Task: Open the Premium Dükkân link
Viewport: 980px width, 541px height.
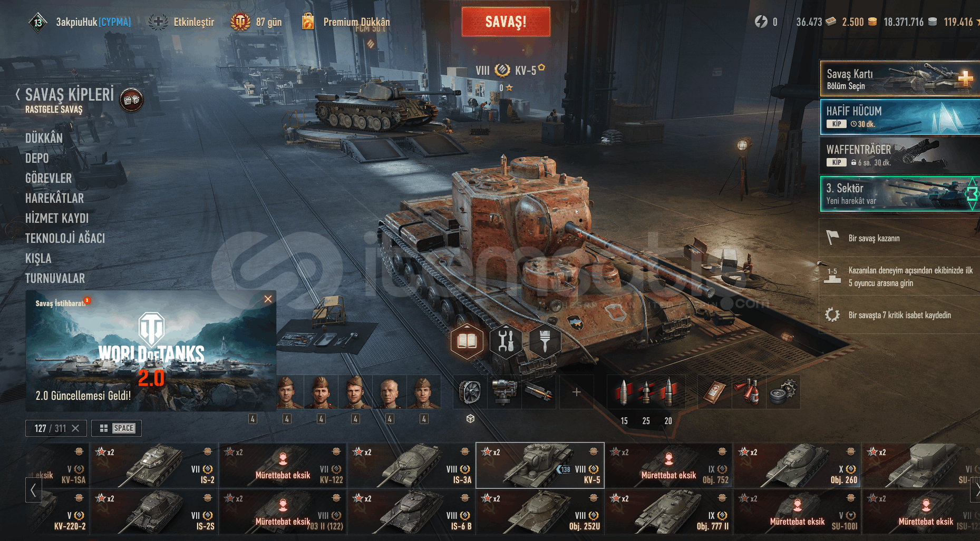Action: click(x=356, y=22)
